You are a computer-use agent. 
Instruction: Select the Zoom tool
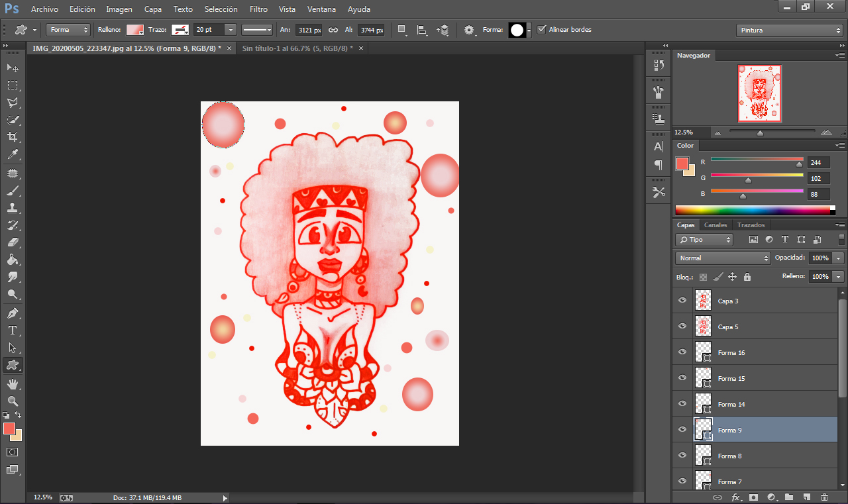[13, 401]
